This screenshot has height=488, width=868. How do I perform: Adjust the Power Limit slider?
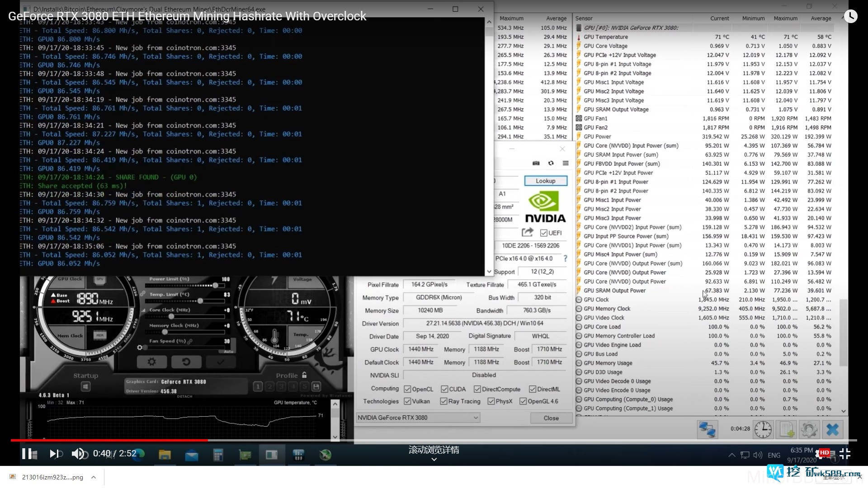click(x=216, y=286)
